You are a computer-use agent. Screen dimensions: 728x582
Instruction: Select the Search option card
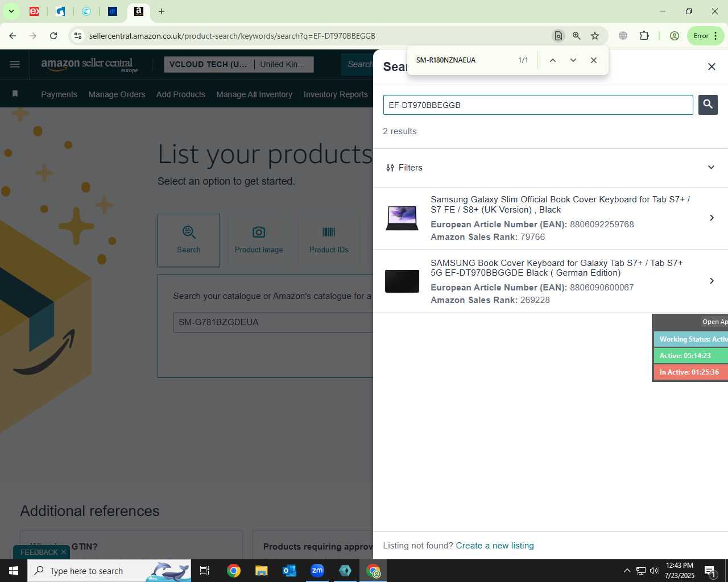pyautogui.click(x=189, y=240)
